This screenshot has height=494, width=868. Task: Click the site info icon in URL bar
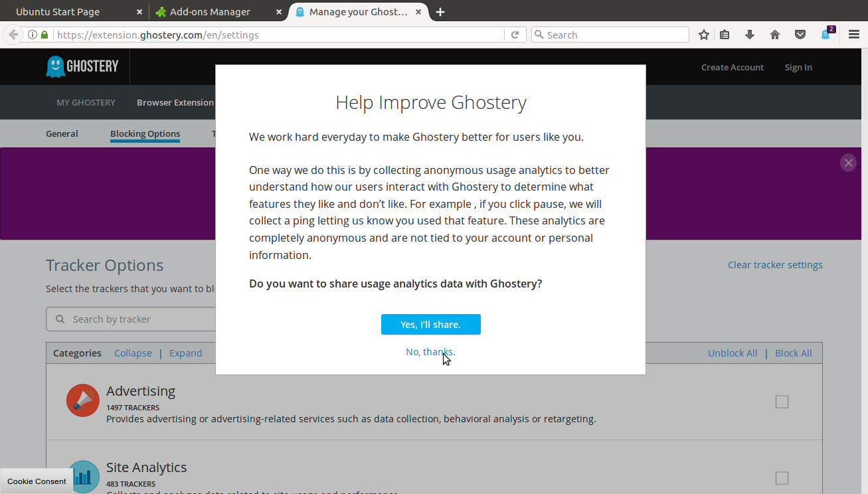[x=32, y=35]
